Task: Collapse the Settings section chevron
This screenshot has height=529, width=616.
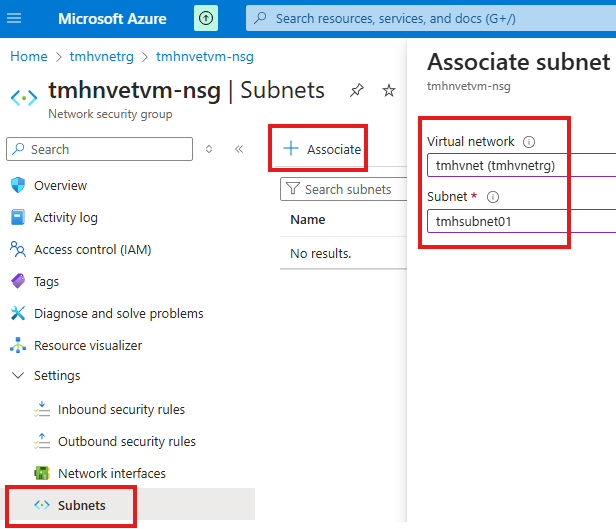Action: 18,375
